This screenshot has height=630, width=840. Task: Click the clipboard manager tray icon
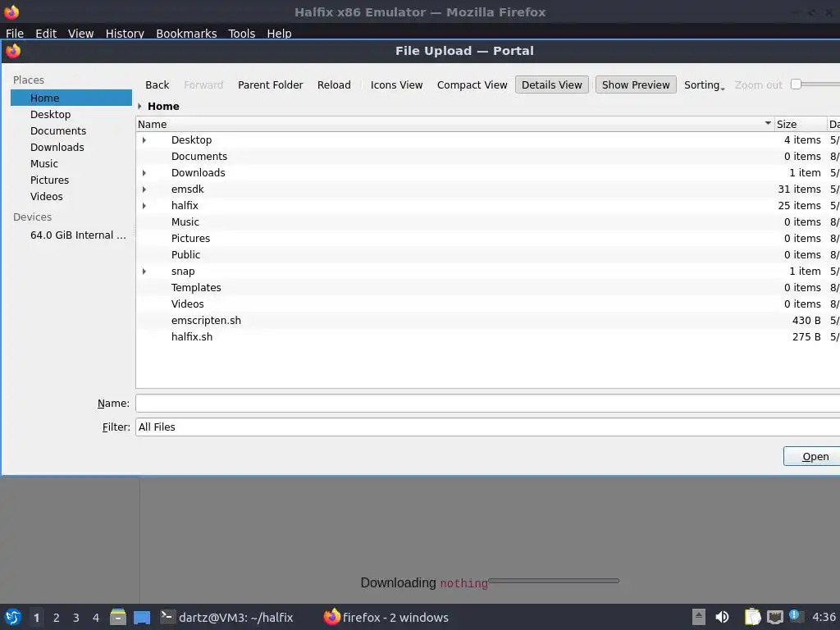click(753, 617)
